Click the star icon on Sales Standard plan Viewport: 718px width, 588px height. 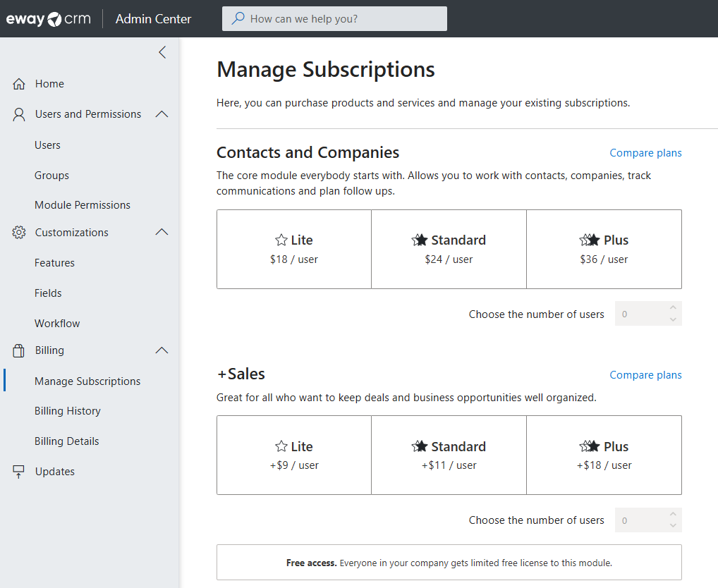(420, 446)
